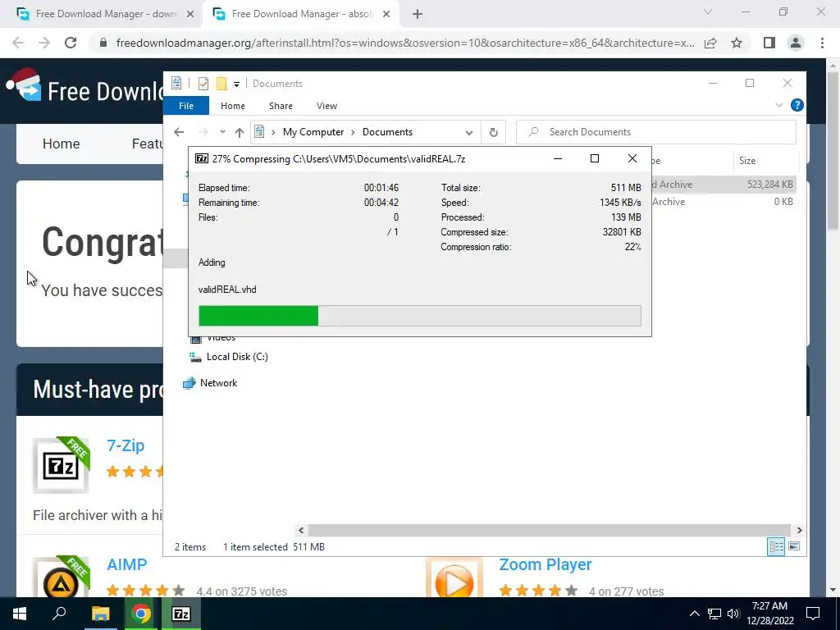The image size is (840, 630).
Task: Open the AIMP product link
Action: coord(126,564)
